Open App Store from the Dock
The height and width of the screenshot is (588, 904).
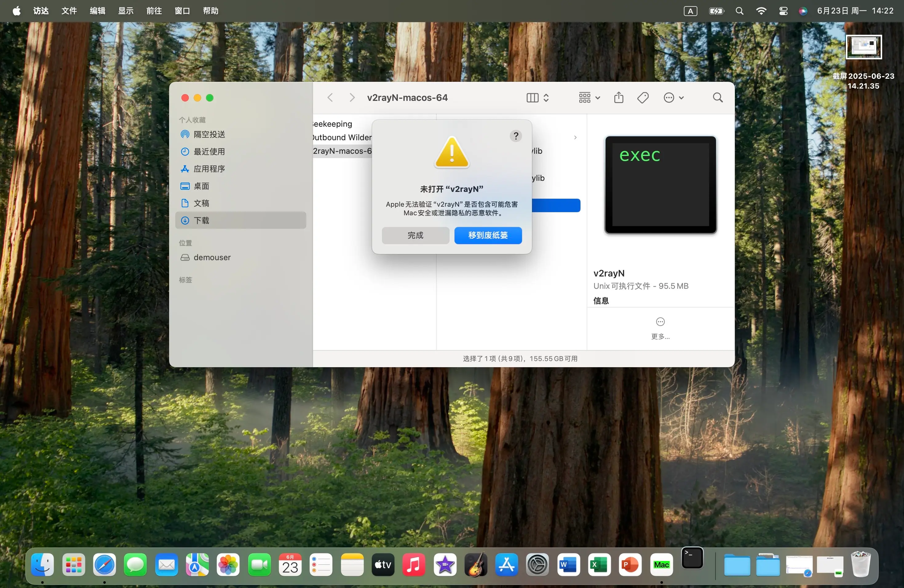coord(507,564)
